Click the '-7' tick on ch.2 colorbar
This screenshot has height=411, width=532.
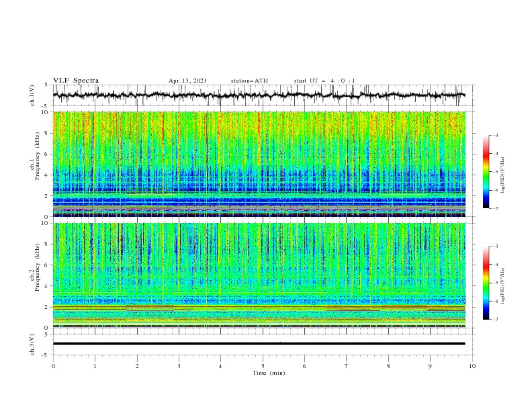click(x=495, y=320)
